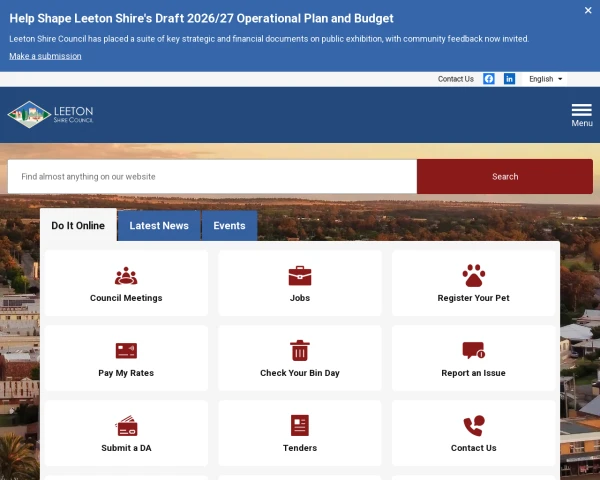Click the Pay My Rates card icon
This screenshot has height=480, width=600.
pyautogui.click(x=126, y=351)
